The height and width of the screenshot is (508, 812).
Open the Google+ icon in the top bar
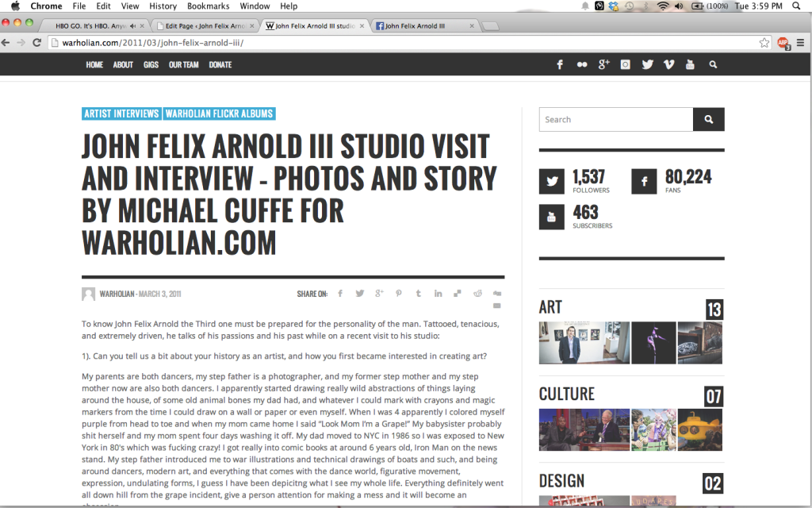pyautogui.click(x=603, y=64)
